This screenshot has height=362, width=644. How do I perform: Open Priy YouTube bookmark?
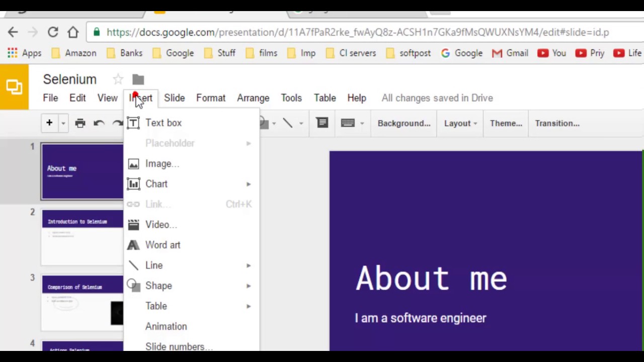(x=590, y=53)
